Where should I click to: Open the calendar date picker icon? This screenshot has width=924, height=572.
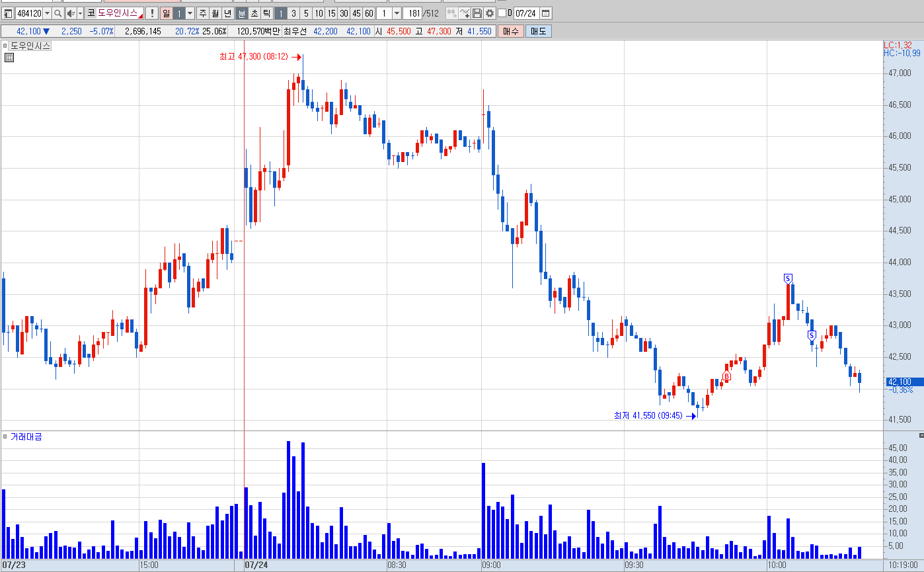pos(545,13)
